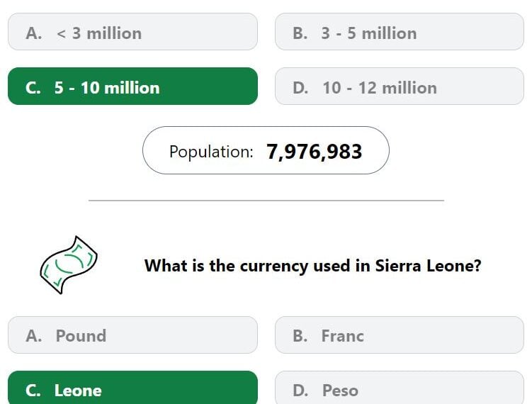Click the Sierra Leone currency question text
The height and width of the screenshot is (404, 532).
pyautogui.click(x=313, y=266)
